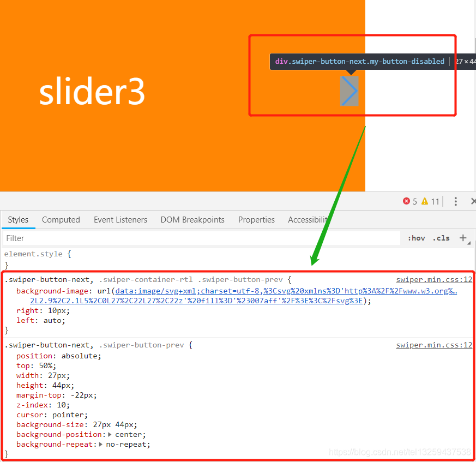The width and height of the screenshot is (476, 462).
Task: Click the 'cursor: pointer' value
Action: click(x=69, y=415)
